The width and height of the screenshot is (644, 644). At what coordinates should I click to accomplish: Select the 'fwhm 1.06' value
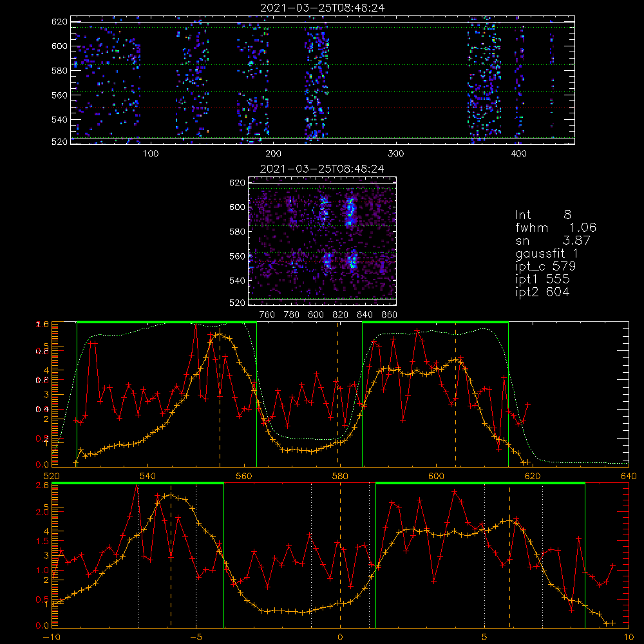coord(556,227)
